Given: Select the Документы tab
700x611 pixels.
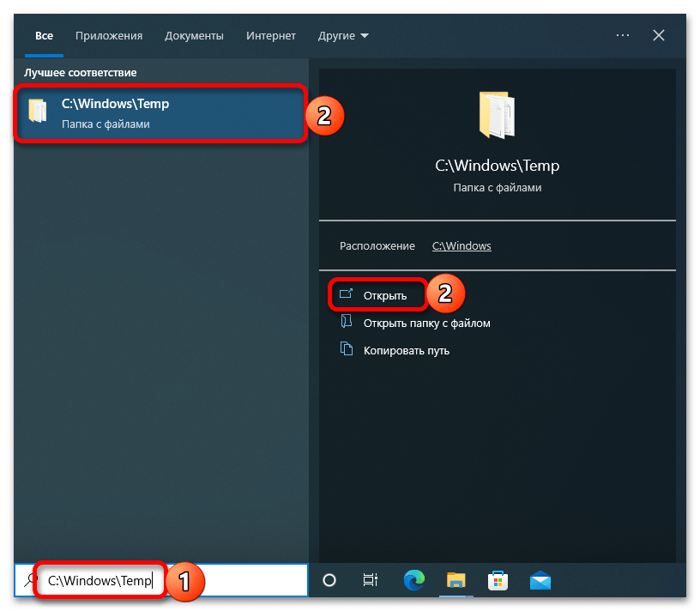Looking at the screenshot, I should (194, 35).
